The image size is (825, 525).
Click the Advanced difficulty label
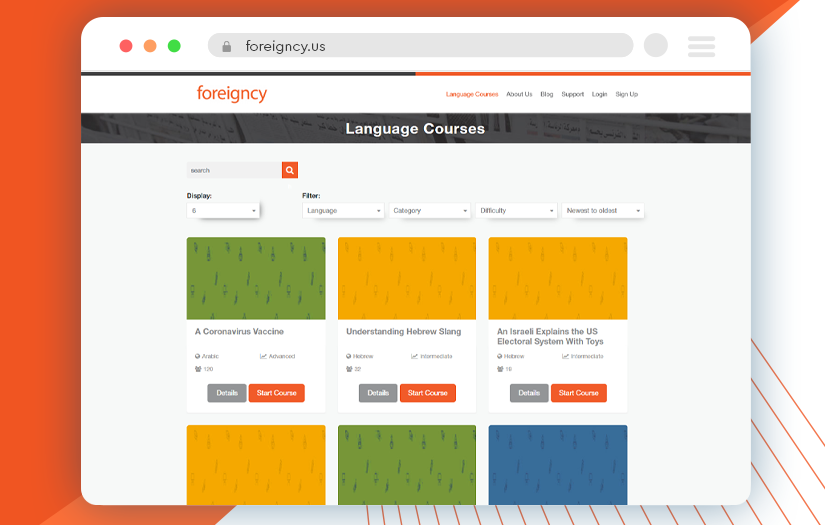point(282,356)
